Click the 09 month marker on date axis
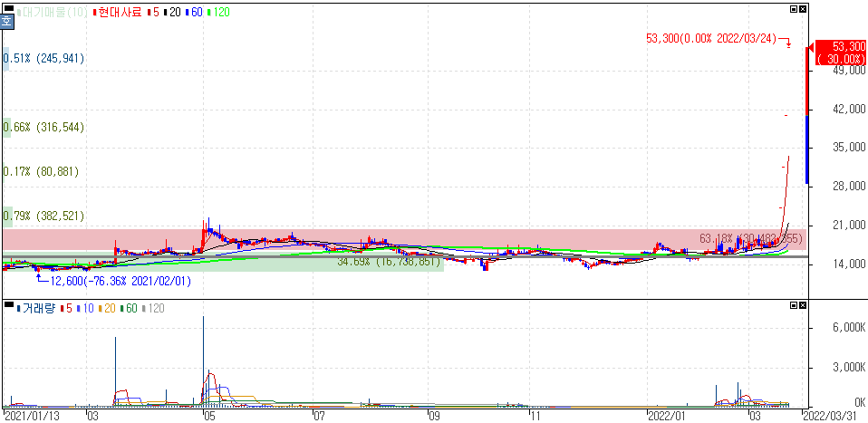 coord(435,415)
